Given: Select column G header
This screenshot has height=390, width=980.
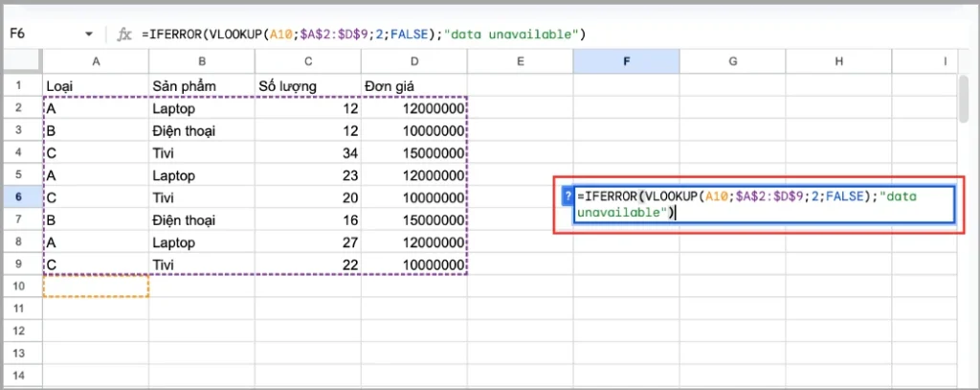Looking at the screenshot, I should pyautogui.click(x=733, y=60).
